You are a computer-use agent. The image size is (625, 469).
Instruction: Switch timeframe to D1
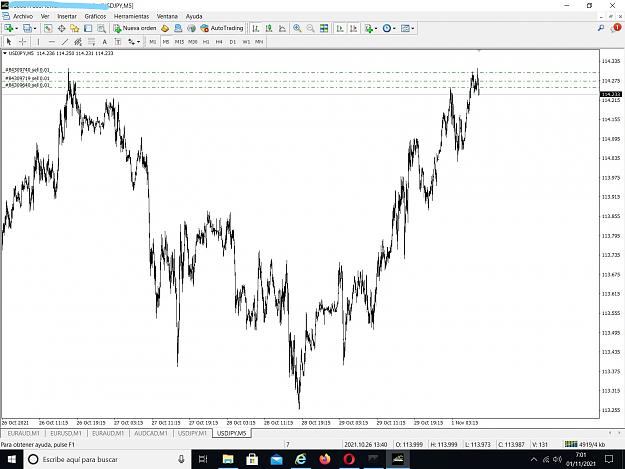click(233, 41)
